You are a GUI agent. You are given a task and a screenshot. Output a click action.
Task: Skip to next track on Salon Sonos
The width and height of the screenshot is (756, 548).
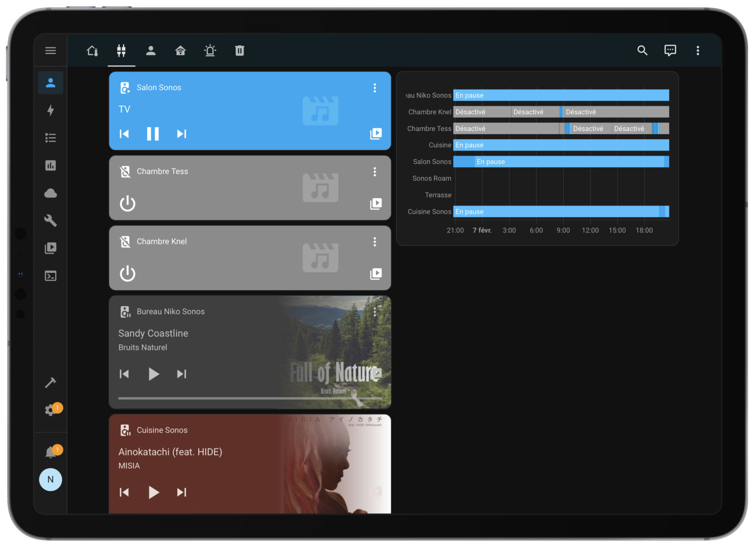(182, 134)
